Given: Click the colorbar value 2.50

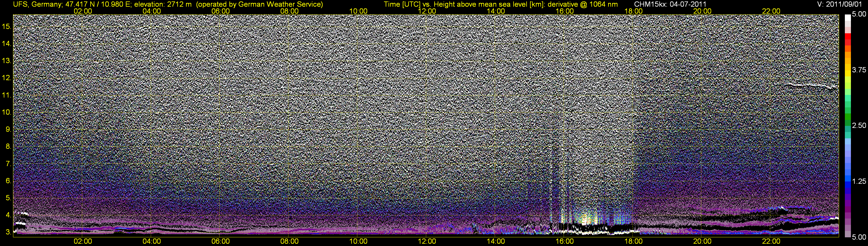Looking at the screenshot, I should (859, 125).
